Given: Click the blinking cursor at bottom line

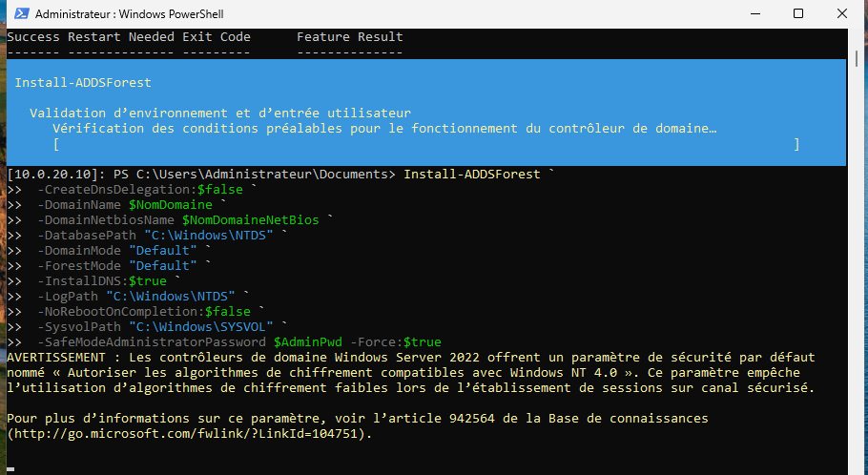Looking at the screenshot, I should pos(10,469).
